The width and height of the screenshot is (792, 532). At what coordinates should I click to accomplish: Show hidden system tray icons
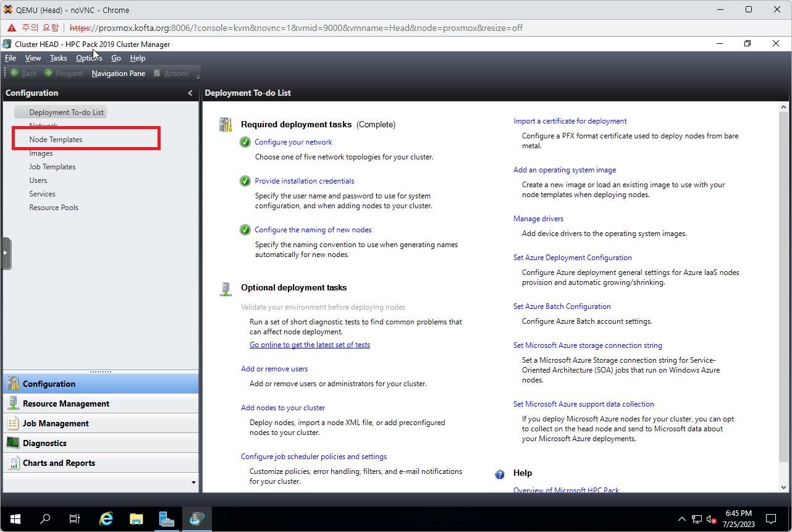(x=681, y=519)
